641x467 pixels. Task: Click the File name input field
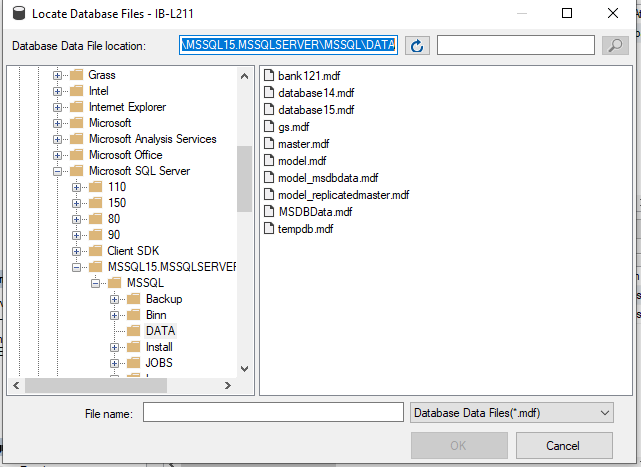tap(272, 413)
